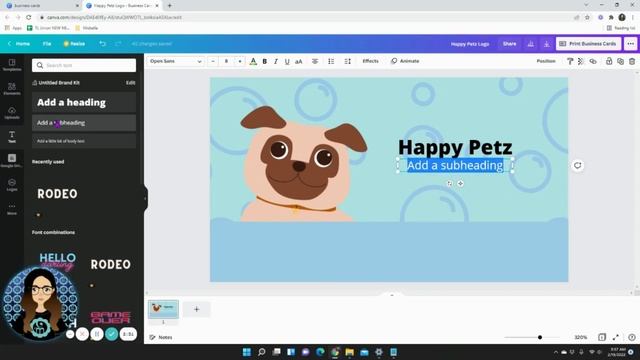Click the comment refresh icon beside the canvas

pyautogui.click(x=577, y=165)
